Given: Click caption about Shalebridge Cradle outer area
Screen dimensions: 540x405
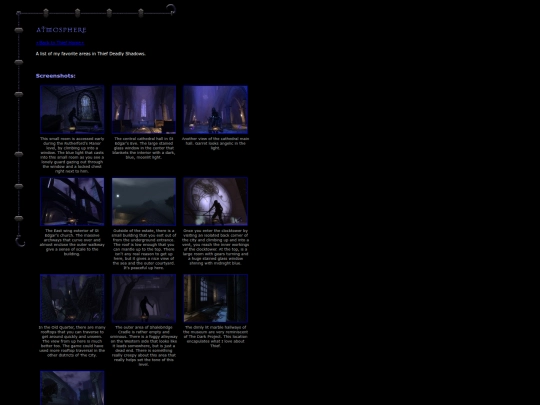Looking at the screenshot, I should (x=144, y=346).
